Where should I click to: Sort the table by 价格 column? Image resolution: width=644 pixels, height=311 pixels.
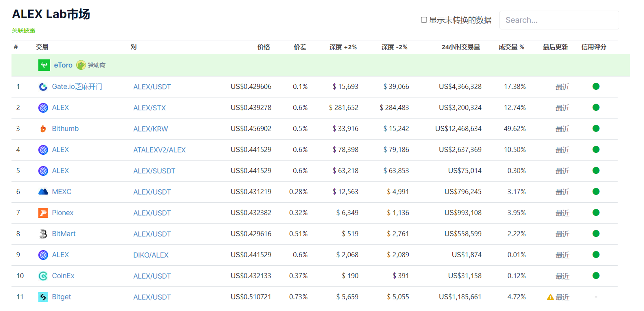pyautogui.click(x=263, y=47)
